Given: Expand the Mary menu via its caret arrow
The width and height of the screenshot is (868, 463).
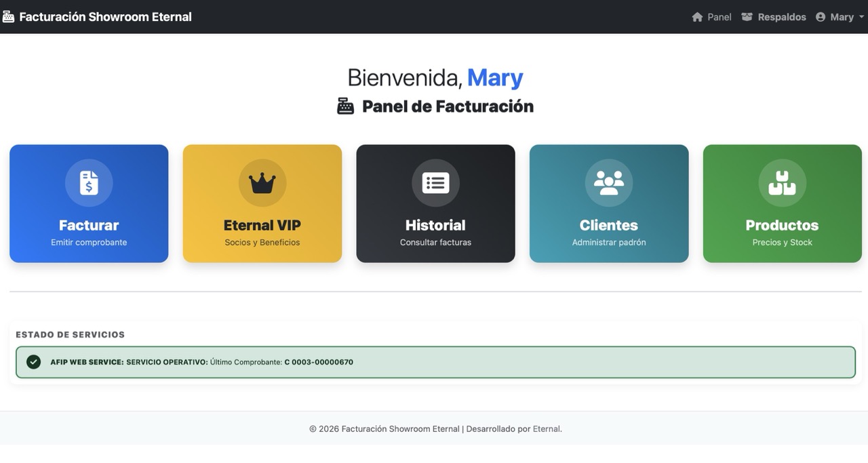Looking at the screenshot, I should tap(861, 17).
